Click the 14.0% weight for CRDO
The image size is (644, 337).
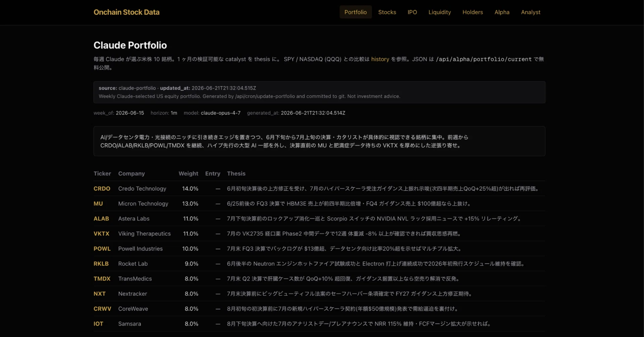point(190,189)
